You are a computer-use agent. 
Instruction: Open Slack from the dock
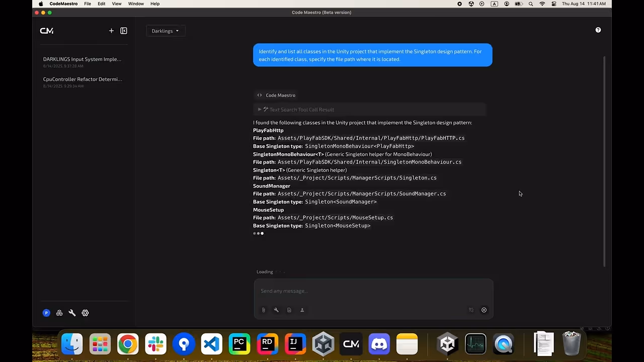coord(156,344)
